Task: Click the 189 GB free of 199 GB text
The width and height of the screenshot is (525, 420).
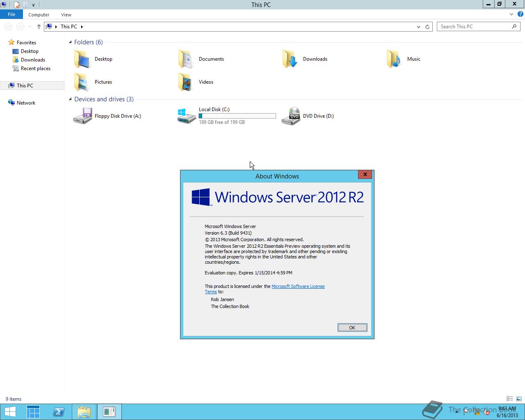Action: pyautogui.click(x=222, y=122)
